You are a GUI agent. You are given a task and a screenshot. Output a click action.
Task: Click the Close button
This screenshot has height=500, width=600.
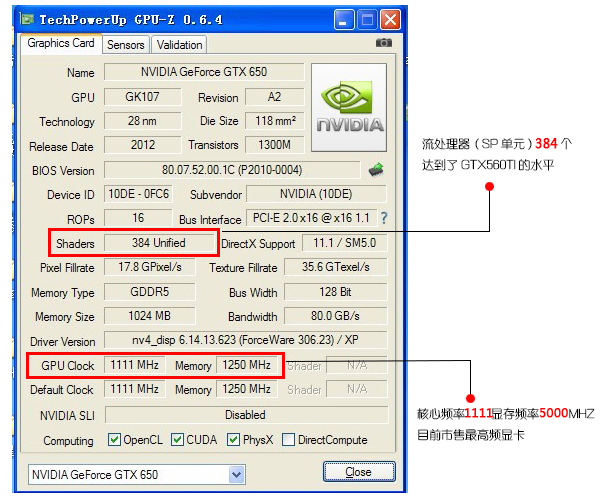click(x=359, y=472)
